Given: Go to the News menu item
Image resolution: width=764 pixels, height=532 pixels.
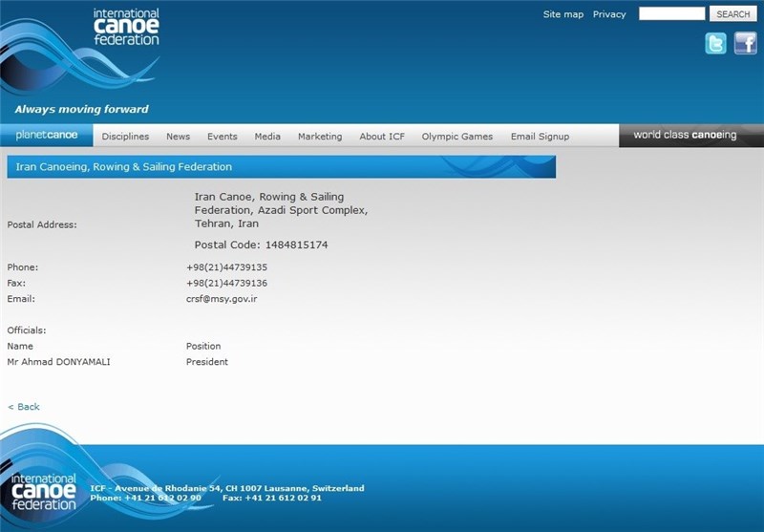Looking at the screenshot, I should point(178,137).
